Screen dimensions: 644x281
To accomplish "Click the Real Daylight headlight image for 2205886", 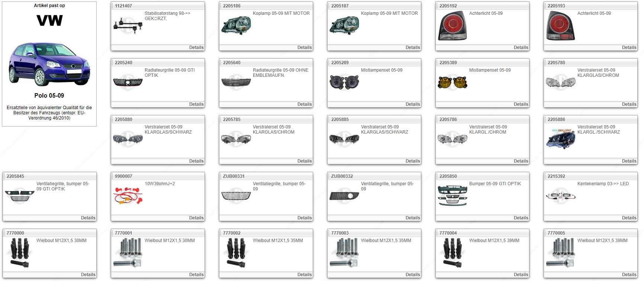I will (x=560, y=139).
